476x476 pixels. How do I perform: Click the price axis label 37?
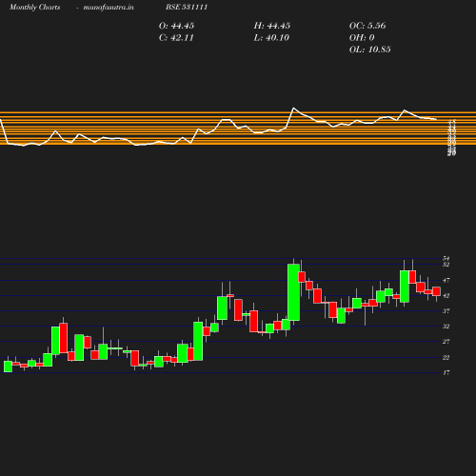pos(446,311)
